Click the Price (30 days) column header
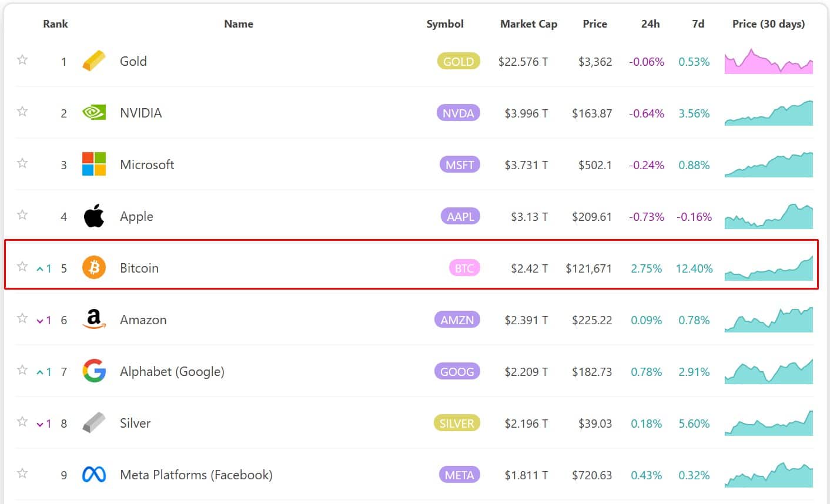This screenshot has height=504, width=830. [x=768, y=24]
